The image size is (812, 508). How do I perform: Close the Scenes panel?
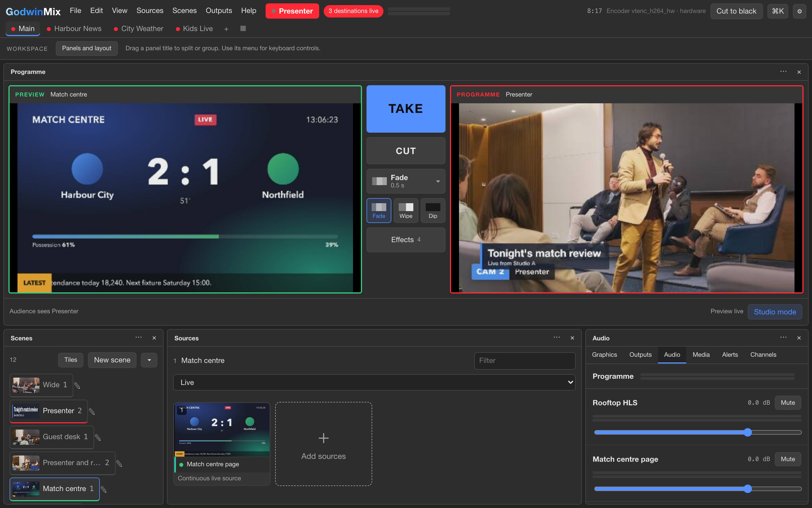(x=154, y=338)
